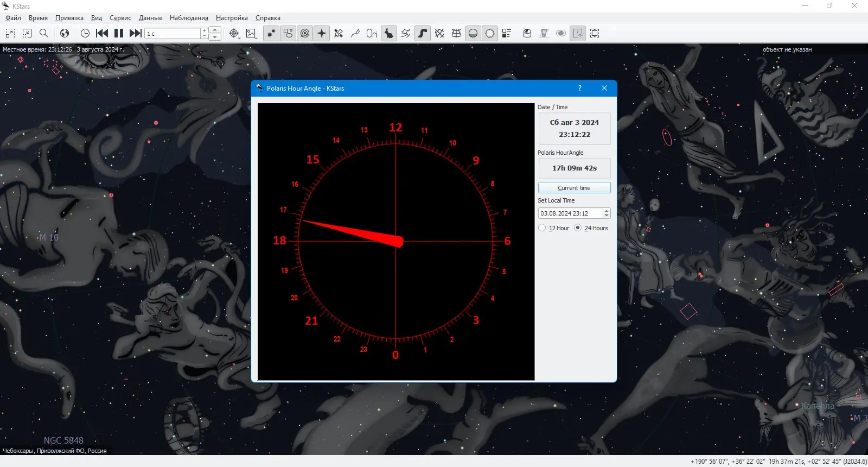Select the 12 Hour radio button
This screenshot has height=467, width=868.
542,228
